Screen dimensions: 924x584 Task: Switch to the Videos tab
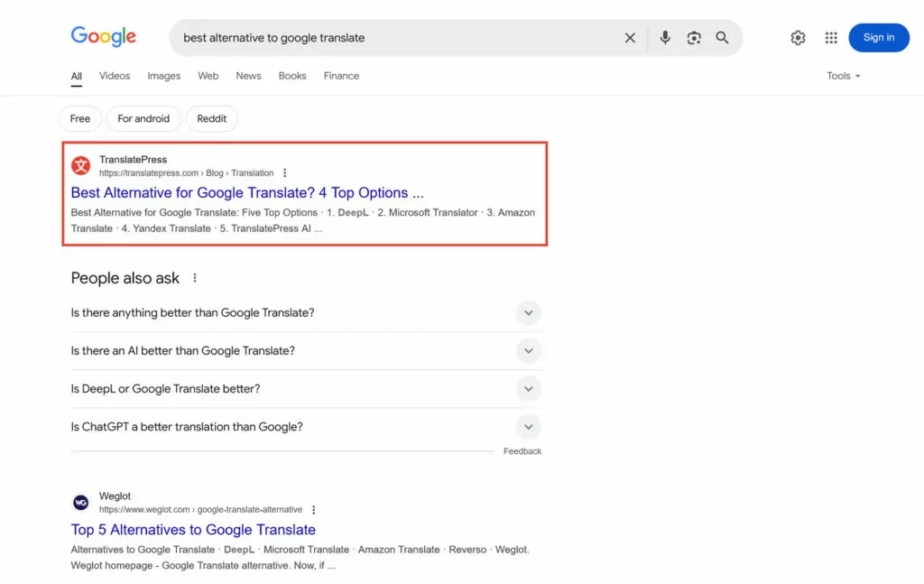pyautogui.click(x=115, y=76)
